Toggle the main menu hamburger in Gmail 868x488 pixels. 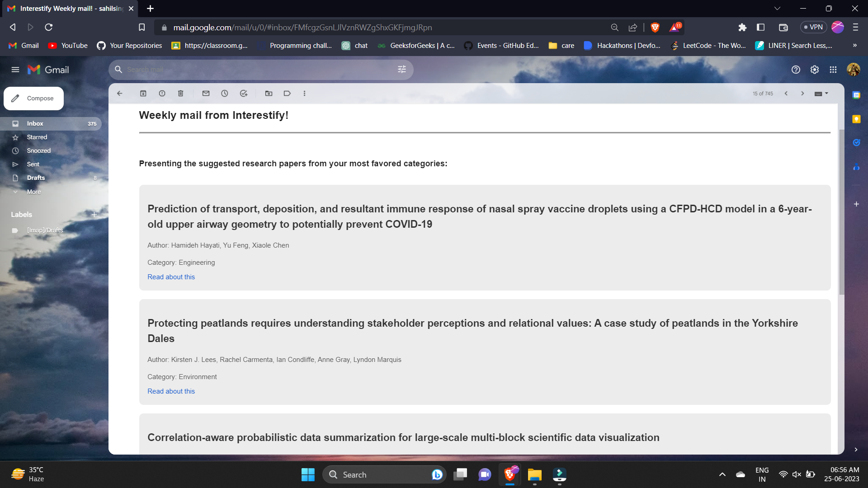pos(15,70)
